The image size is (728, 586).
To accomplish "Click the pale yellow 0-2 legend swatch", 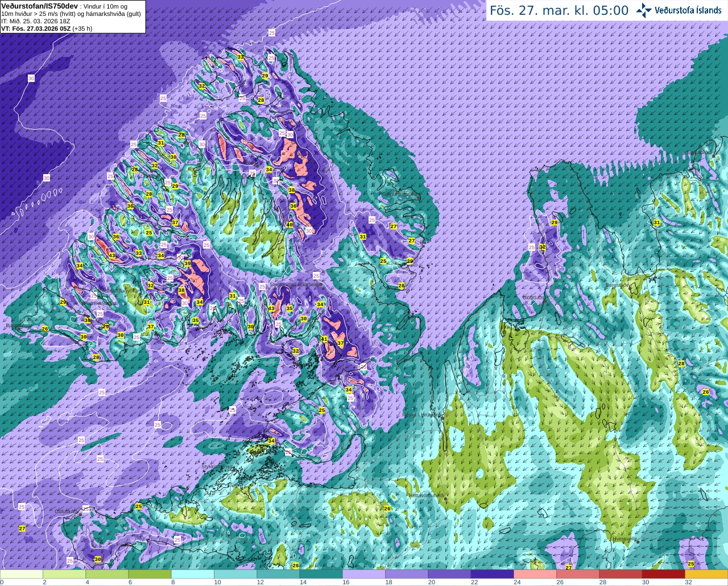I will click(22, 574).
